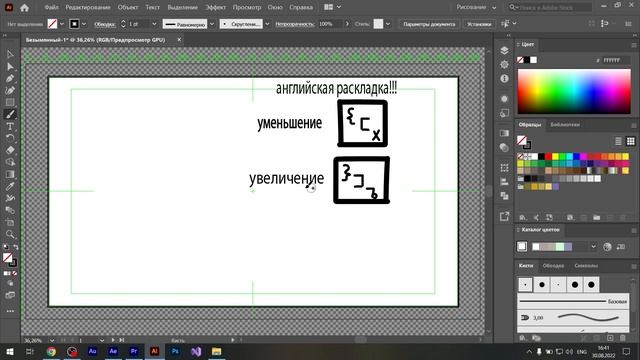Viewport: 640px width, 360px height.
Task: Expand opacity slider arrow
Action: pos(347,24)
